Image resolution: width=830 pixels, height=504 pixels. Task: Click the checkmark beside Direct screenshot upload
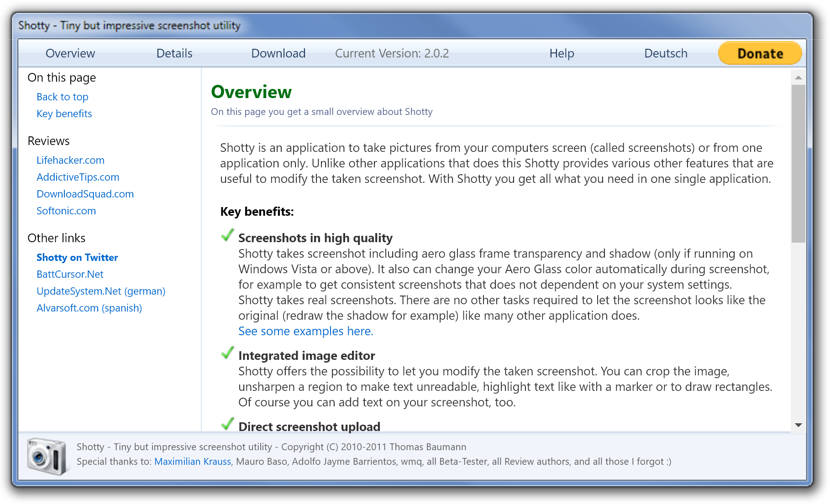point(227,424)
